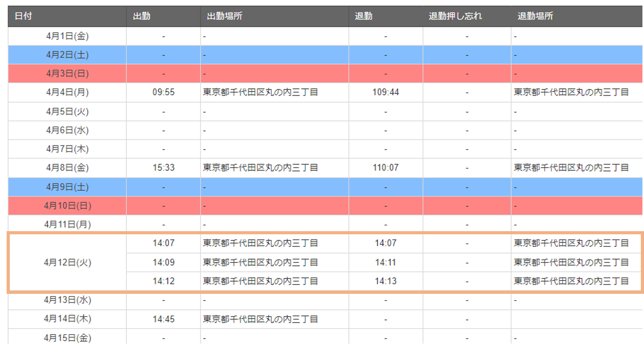Select the 4月4日(月) date cell
This screenshot has width=644, height=353.
67,92
